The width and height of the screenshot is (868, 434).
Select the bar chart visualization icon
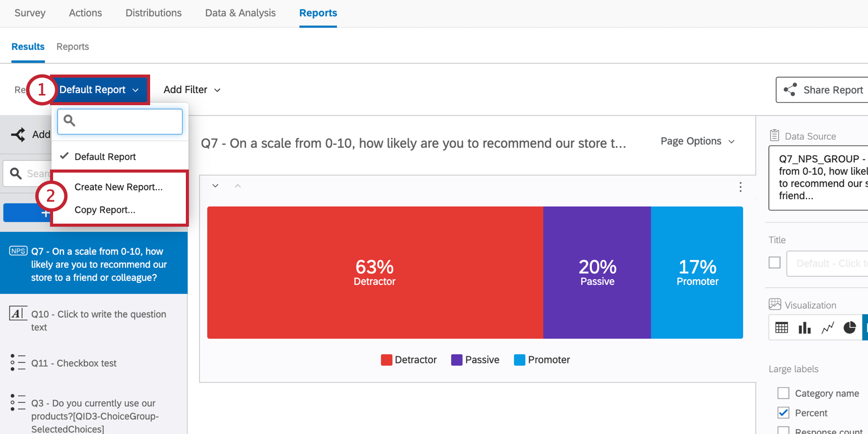click(805, 328)
